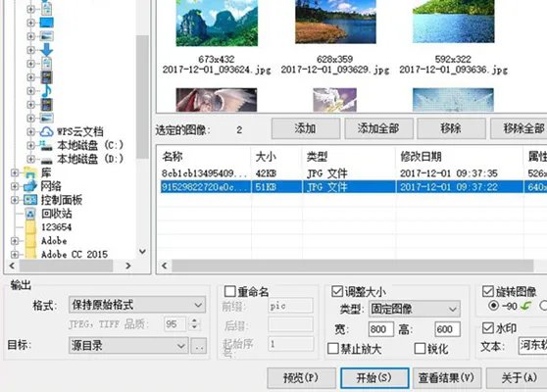Click the 控制面板 control panel icon
The width and height of the screenshot is (547, 392).
pyautogui.click(x=30, y=200)
